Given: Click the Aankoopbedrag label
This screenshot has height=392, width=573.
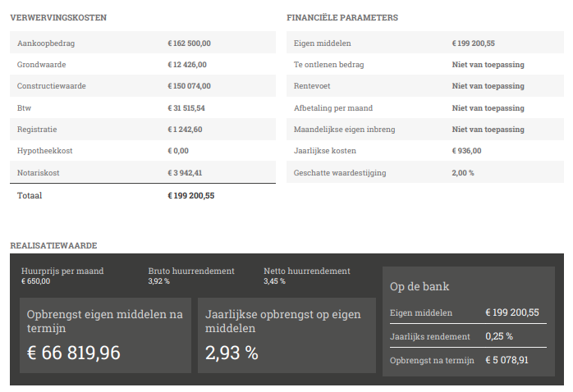Looking at the screenshot, I should [46, 43].
